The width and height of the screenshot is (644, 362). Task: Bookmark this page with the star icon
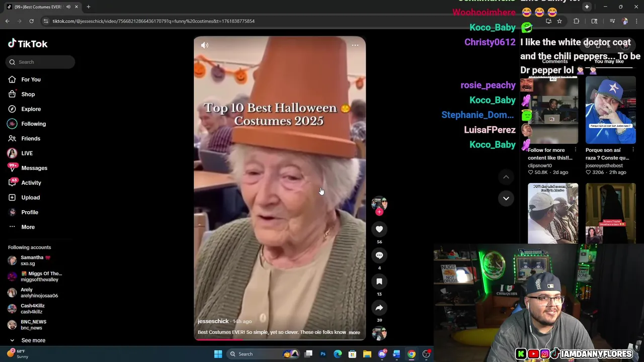point(559,21)
